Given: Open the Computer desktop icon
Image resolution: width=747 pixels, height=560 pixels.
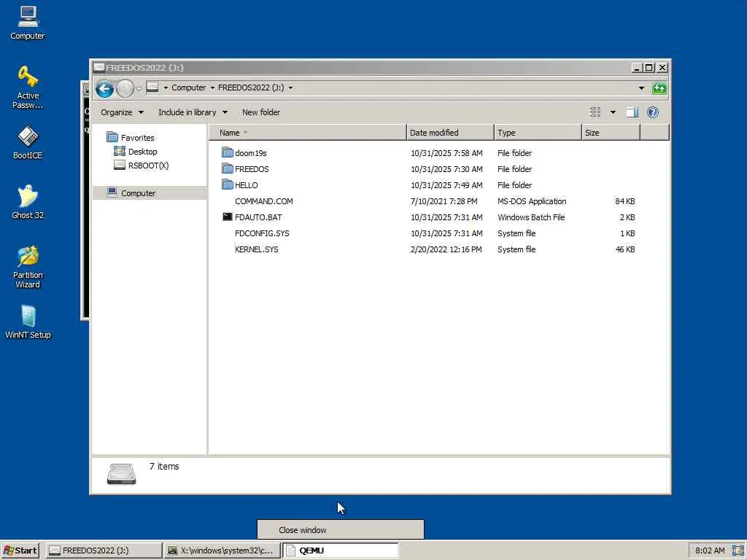Looking at the screenshot, I should [28, 23].
